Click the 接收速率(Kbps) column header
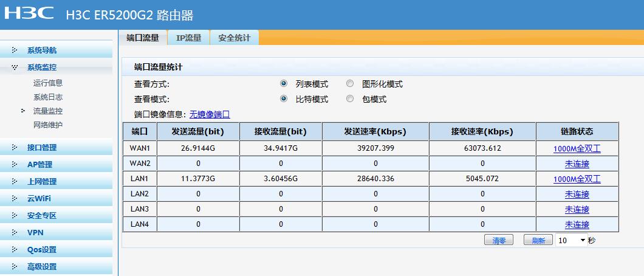This screenshot has height=276, width=644. [482, 131]
